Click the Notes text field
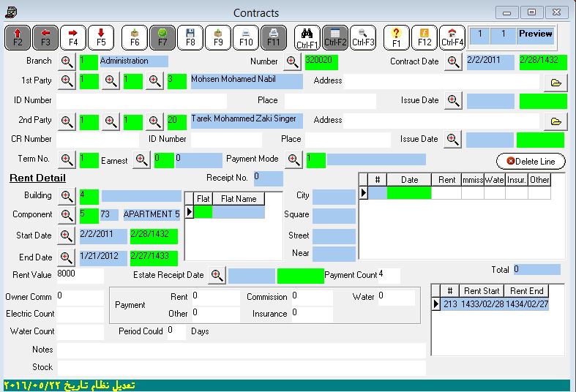The width and height of the screenshot is (576, 392). 241,350
